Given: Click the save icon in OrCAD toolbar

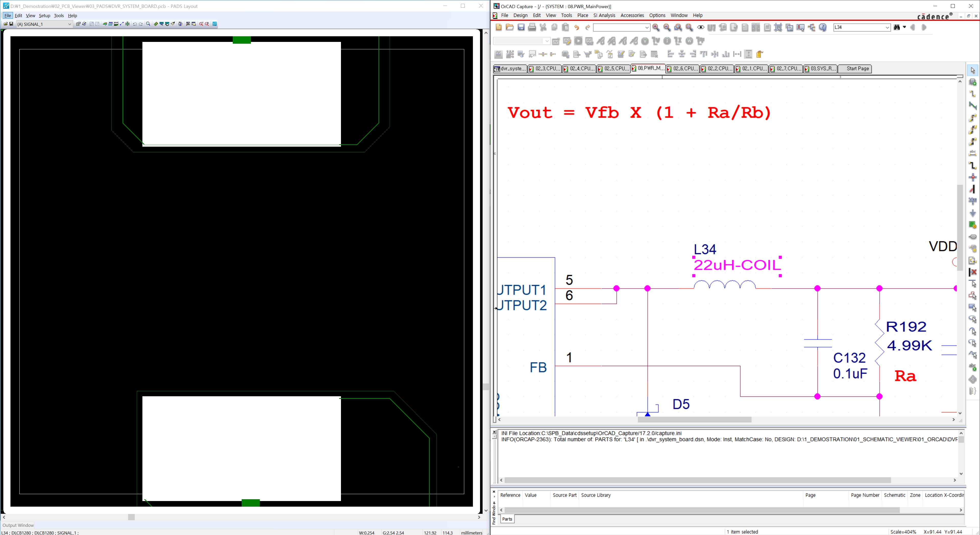Looking at the screenshot, I should [521, 27].
